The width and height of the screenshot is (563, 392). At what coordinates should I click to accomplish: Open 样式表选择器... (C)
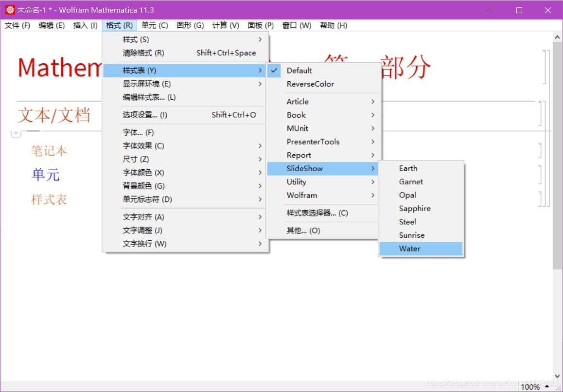[x=323, y=213]
